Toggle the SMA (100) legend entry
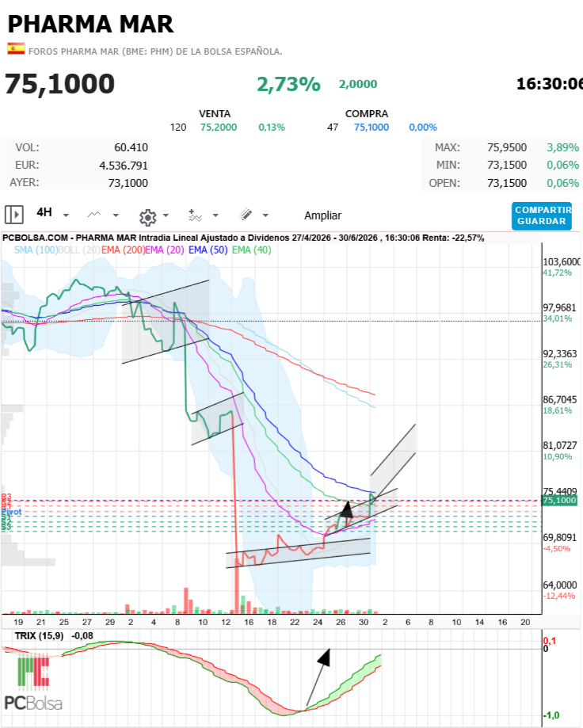583x728 pixels. [36, 250]
